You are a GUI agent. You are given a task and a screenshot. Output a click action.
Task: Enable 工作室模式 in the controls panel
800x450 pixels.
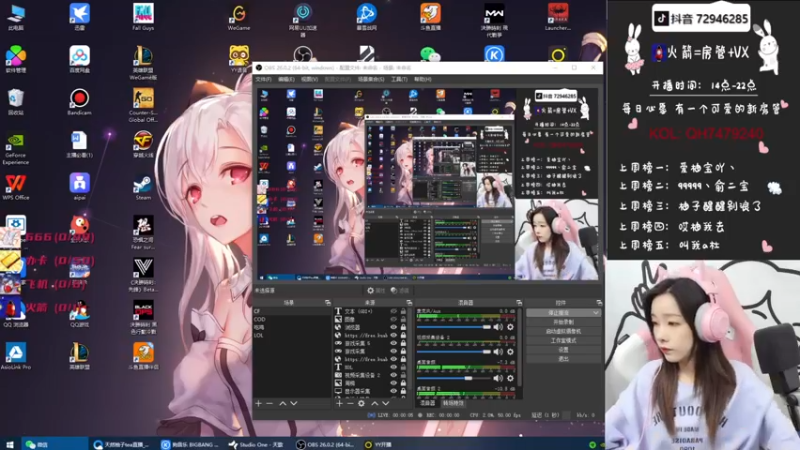pos(563,340)
